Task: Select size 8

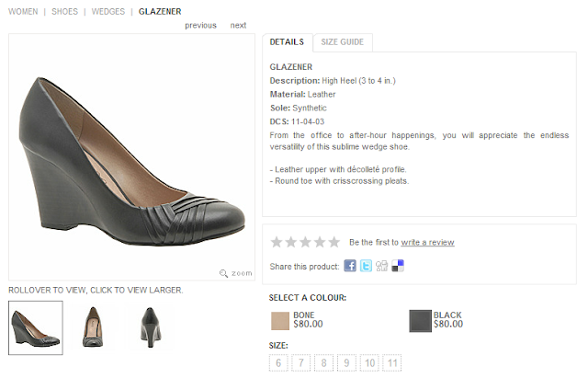Action: coord(324,363)
